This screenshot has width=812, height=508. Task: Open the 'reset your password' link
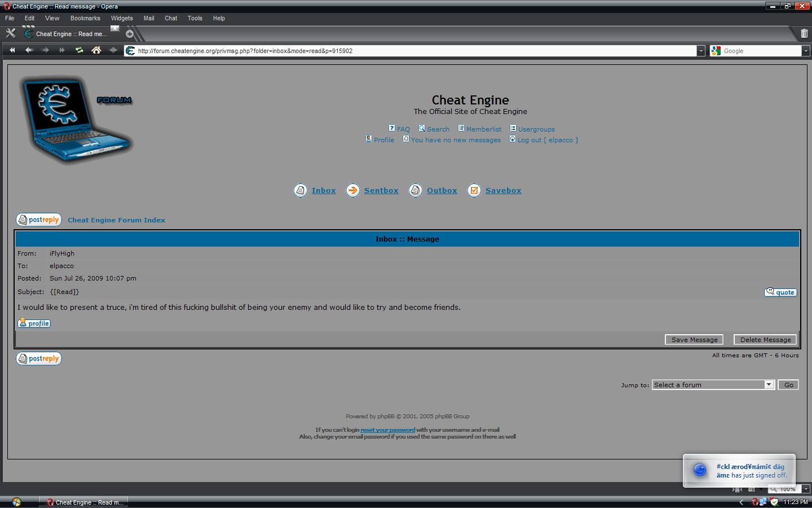(388, 430)
